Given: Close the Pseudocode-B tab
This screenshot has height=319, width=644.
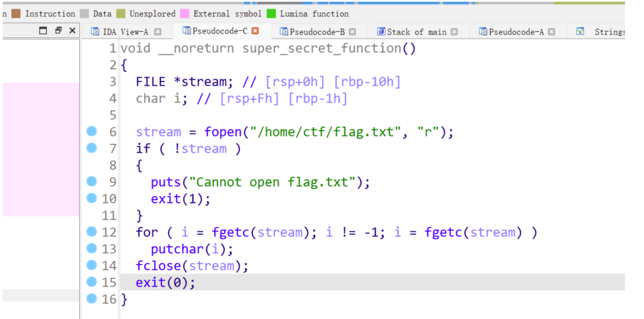Looking at the screenshot, I should tap(352, 32).
